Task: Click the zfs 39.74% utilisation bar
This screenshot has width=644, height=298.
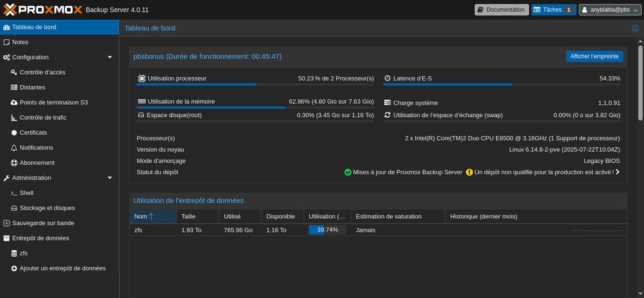Action: click(327, 230)
